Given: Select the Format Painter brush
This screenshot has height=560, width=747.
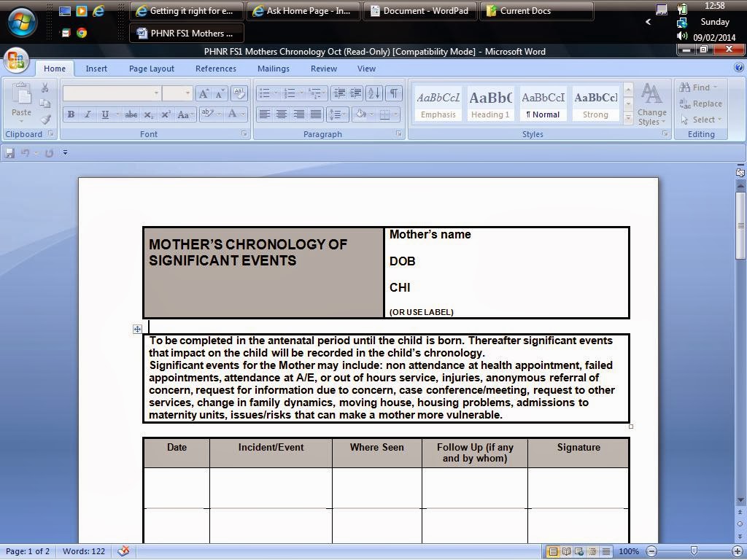Looking at the screenshot, I should coord(44,119).
